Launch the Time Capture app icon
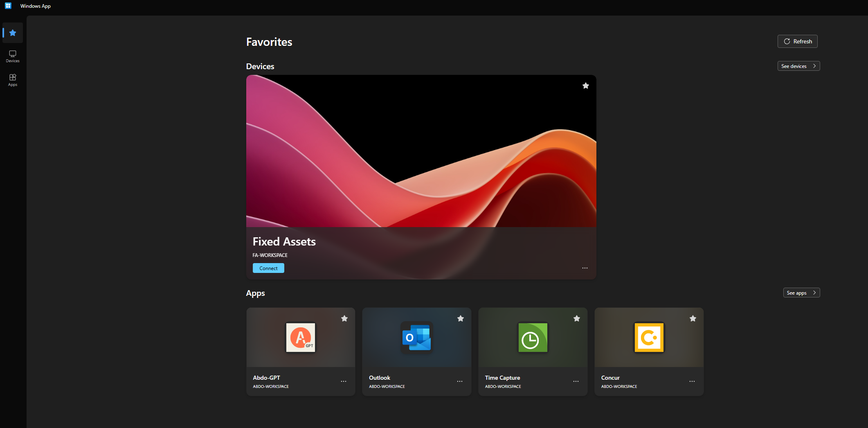The width and height of the screenshot is (868, 428). 533,338
